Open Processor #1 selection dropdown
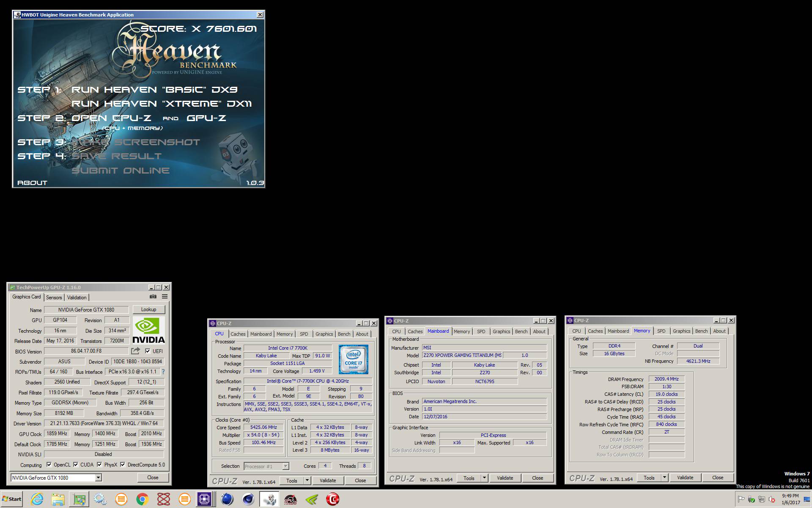Image resolution: width=812 pixels, height=508 pixels. pyautogui.click(x=285, y=466)
